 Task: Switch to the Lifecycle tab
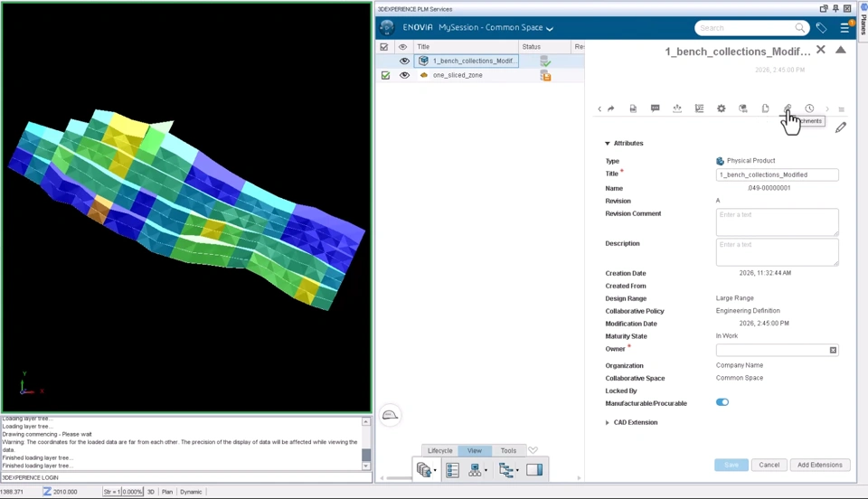coord(440,451)
